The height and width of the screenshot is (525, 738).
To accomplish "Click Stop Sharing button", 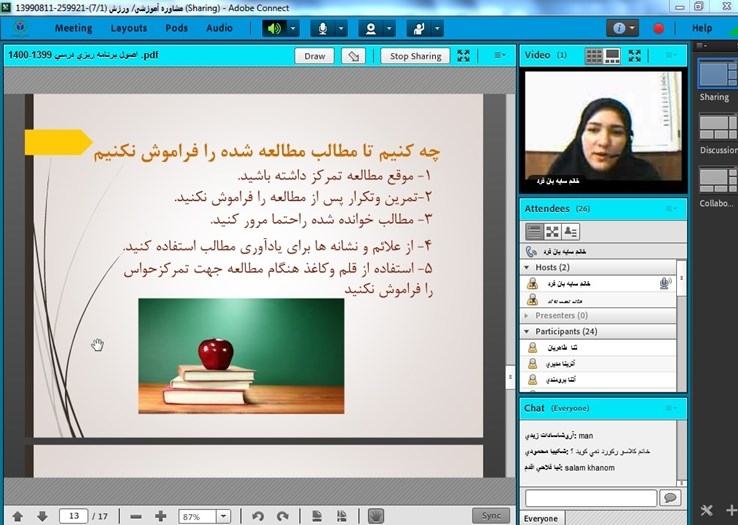I will coord(415,56).
